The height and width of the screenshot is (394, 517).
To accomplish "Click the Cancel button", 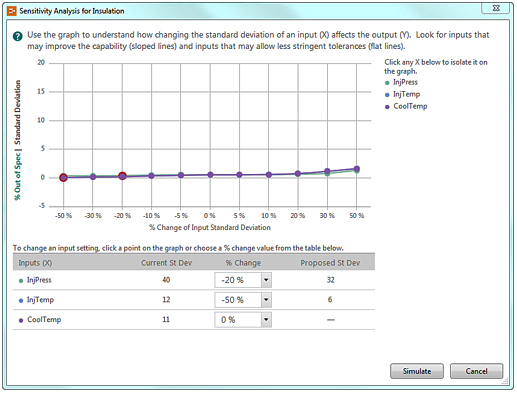I will tap(476, 371).
